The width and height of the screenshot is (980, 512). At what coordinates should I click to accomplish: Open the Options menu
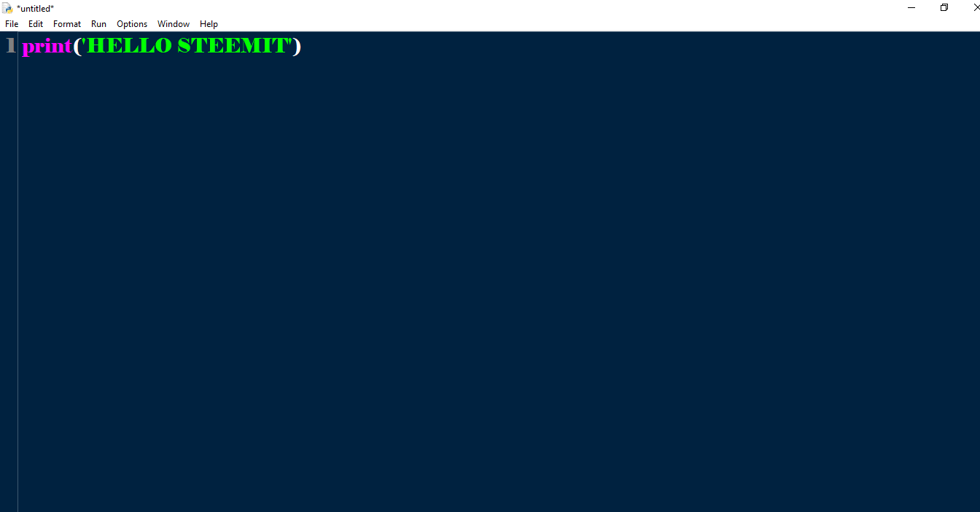(132, 24)
